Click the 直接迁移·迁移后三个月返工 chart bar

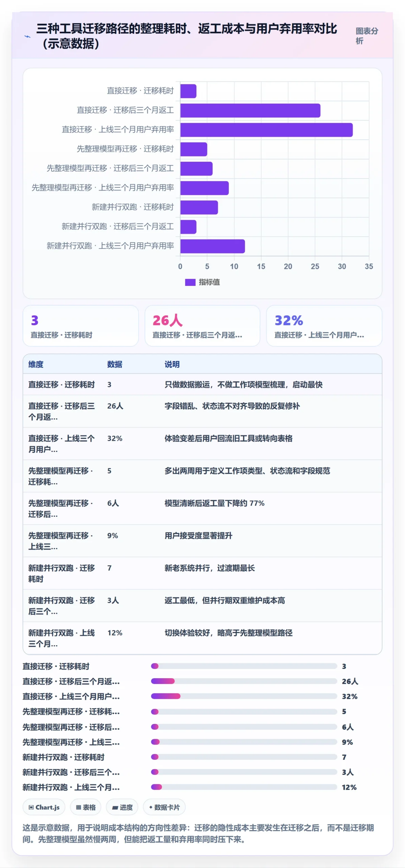[x=250, y=111]
